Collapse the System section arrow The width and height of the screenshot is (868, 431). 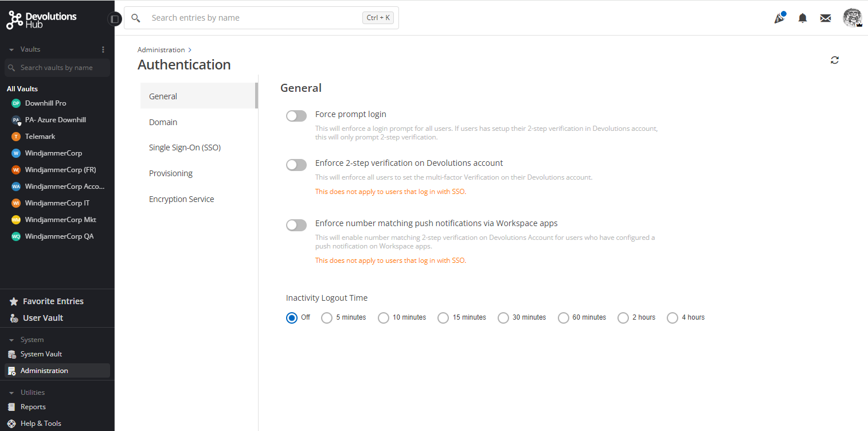click(11, 340)
